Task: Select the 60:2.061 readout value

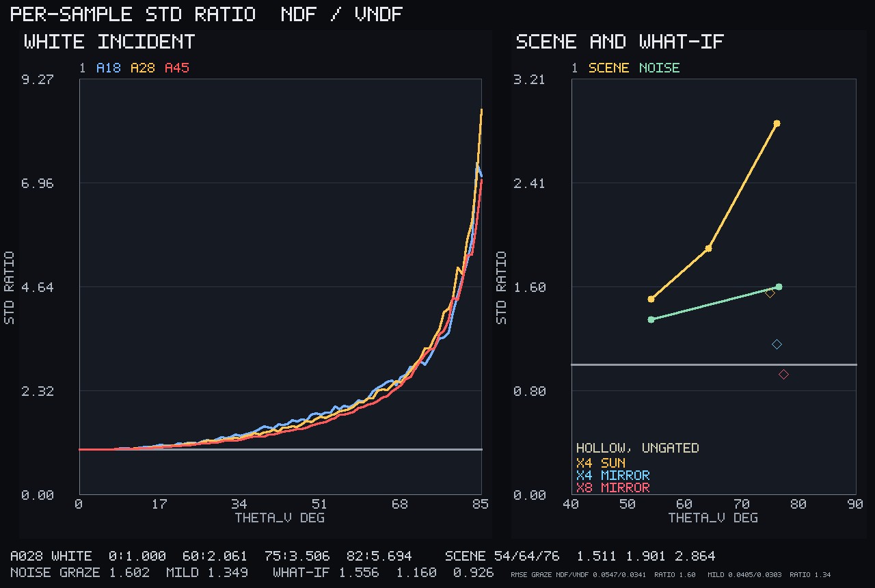Action: tap(215, 556)
